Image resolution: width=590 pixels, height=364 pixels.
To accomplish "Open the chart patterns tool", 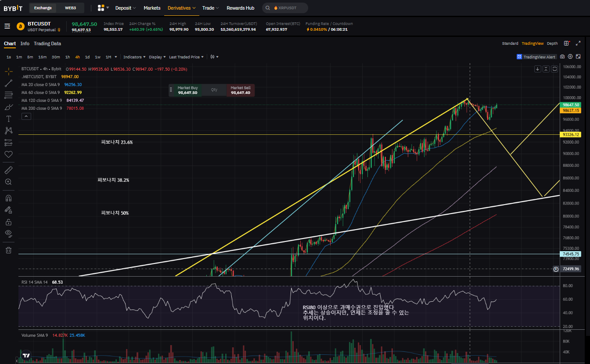I will click(8, 130).
